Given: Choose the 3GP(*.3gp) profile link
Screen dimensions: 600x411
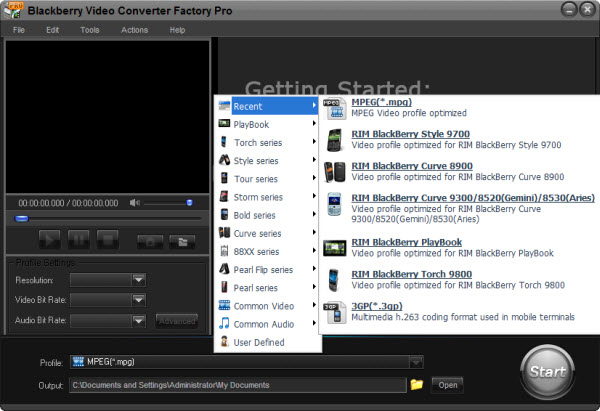Looking at the screenshot, I should click(x=377, y=306).
